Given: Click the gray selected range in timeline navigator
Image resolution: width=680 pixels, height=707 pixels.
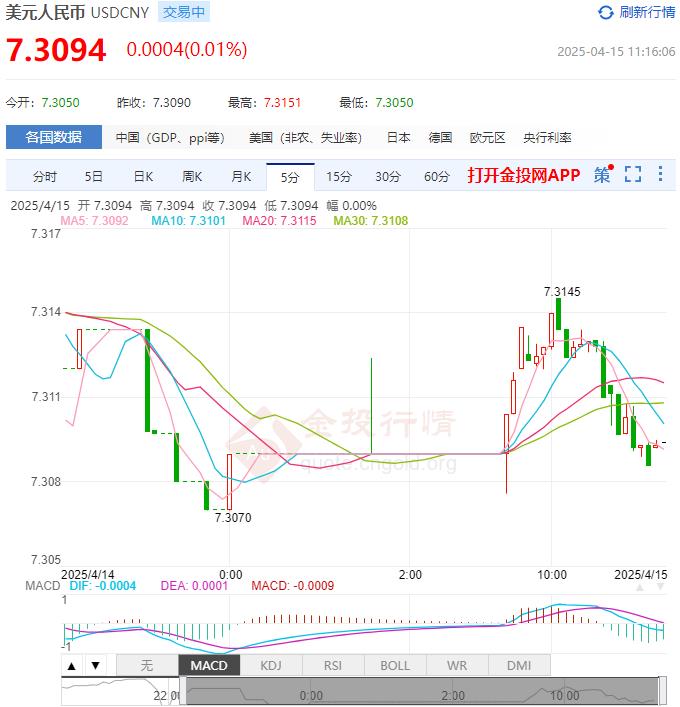Looking at the screenshot, I should point(423,691).
